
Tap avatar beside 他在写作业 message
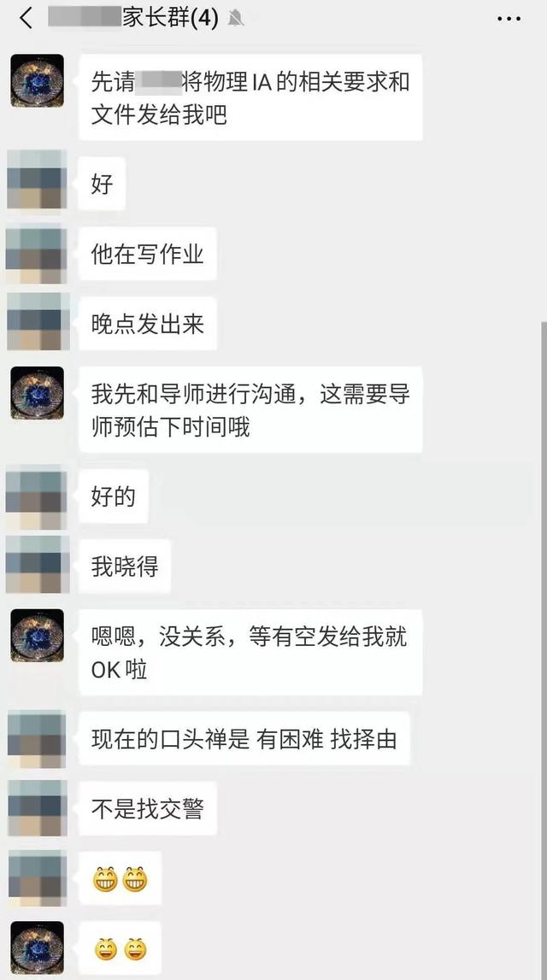coord(37,254)
